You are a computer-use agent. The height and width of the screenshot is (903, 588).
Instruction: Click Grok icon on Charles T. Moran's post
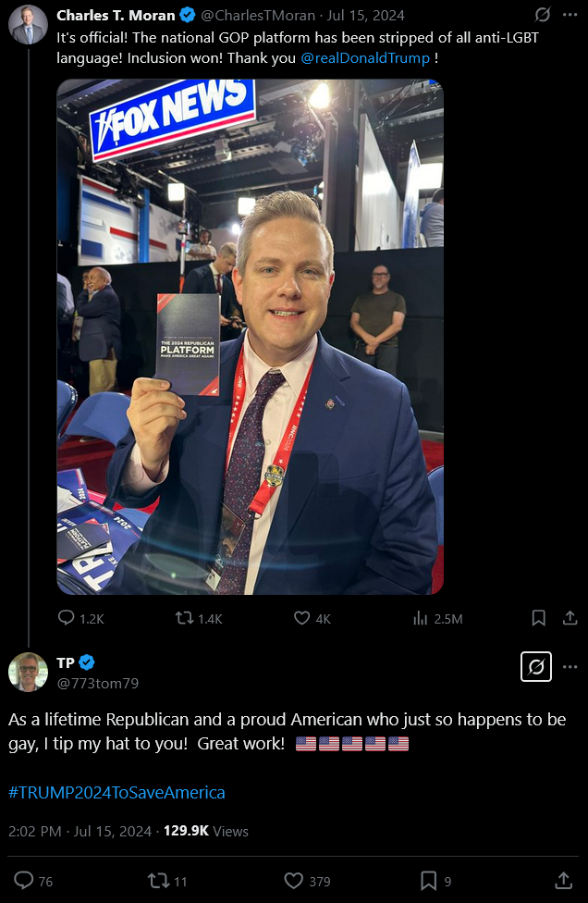click(542, 15)
